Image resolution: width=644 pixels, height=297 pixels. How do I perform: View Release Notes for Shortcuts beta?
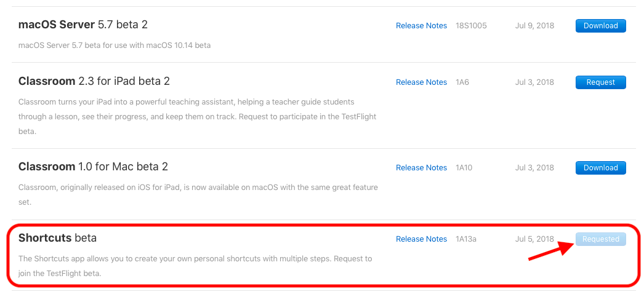[421, 239]
